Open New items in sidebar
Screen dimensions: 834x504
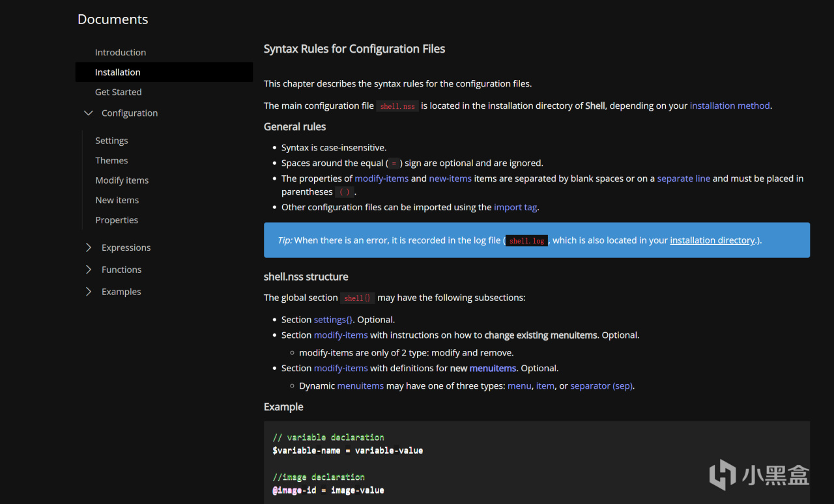pyautogui.click(x=117, y=201)
